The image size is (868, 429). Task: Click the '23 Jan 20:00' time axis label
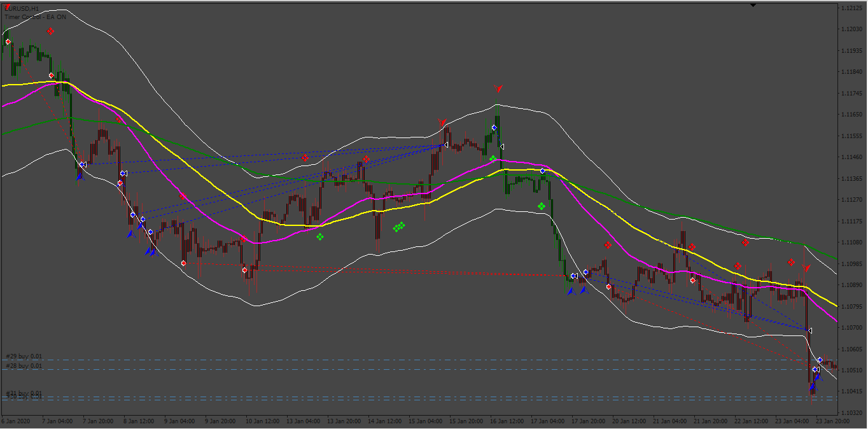coord(832,421)
